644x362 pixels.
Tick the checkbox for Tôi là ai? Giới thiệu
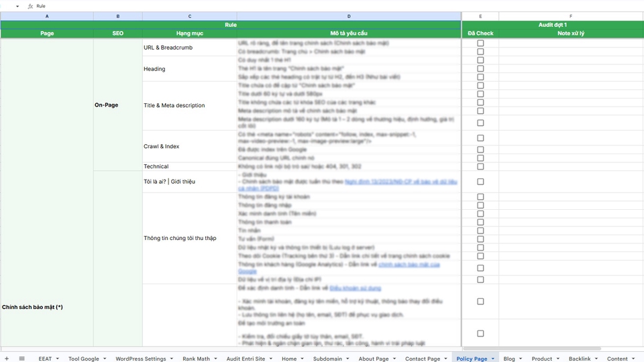[480, 182]
